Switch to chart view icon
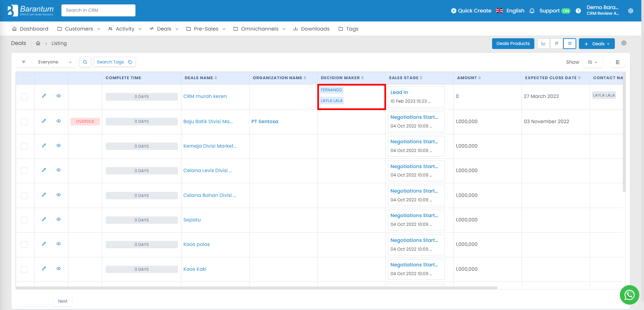 coord(544,44)
